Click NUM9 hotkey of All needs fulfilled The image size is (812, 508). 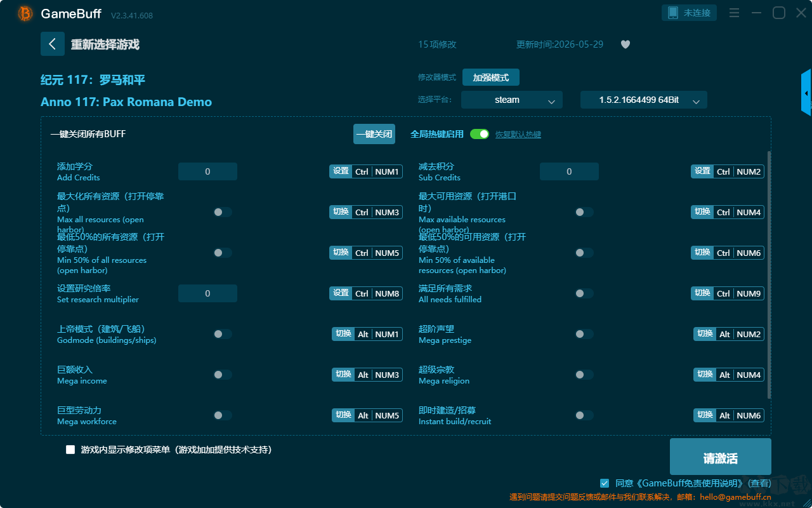click(749, 293)
